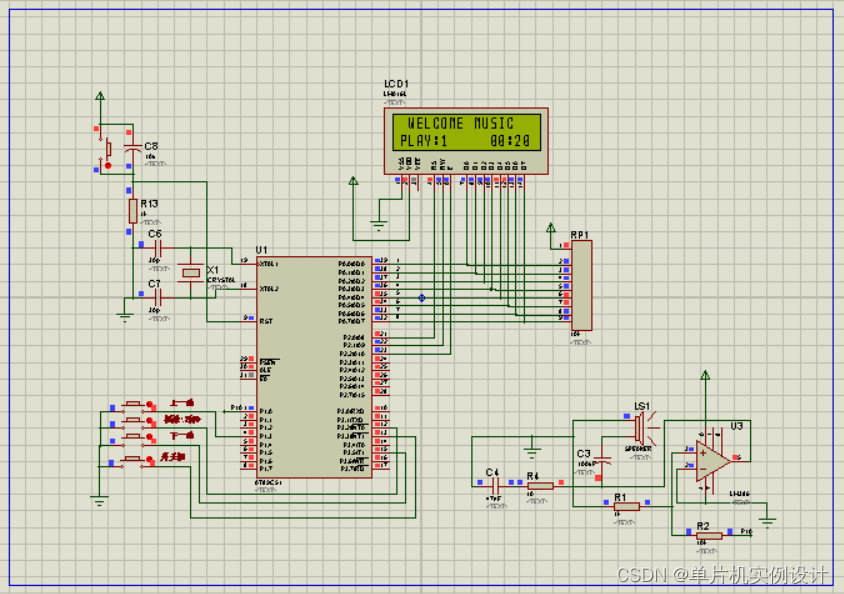The width and height of the screenshot is (844, 594).
Task: Select the ground symbol below C7
Action: point(125,317)
